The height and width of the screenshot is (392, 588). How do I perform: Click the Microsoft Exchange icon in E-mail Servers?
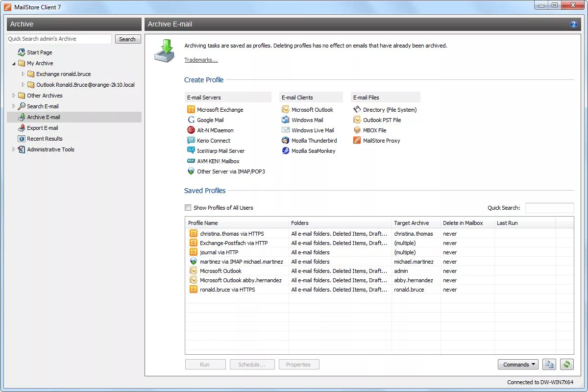191,110
